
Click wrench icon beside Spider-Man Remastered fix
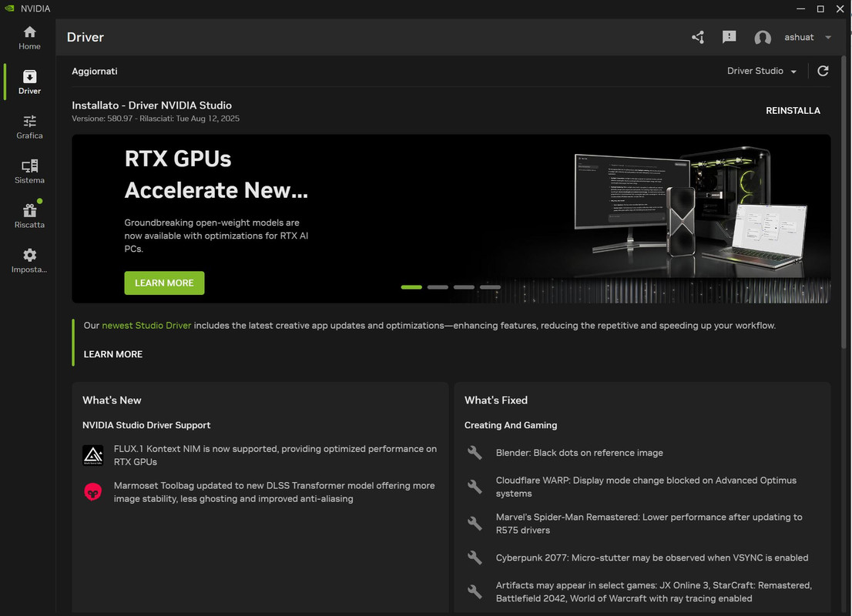475,524
